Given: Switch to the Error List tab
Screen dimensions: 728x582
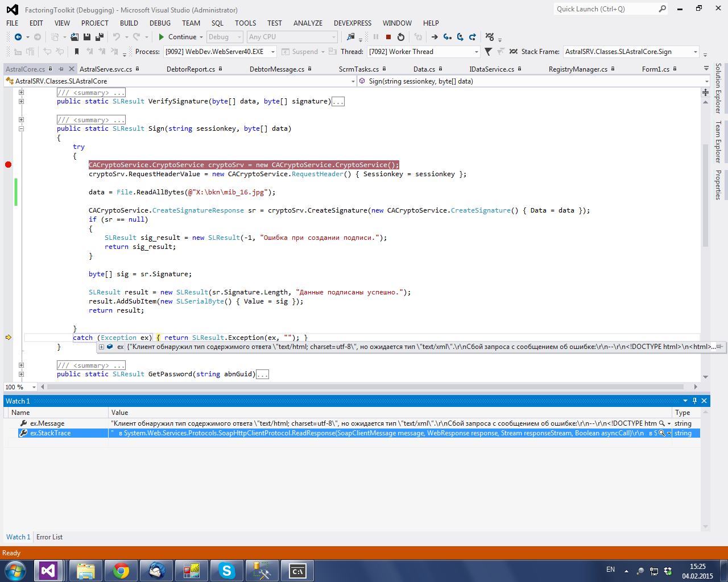Looking at the screenshot, I should 49,537.
